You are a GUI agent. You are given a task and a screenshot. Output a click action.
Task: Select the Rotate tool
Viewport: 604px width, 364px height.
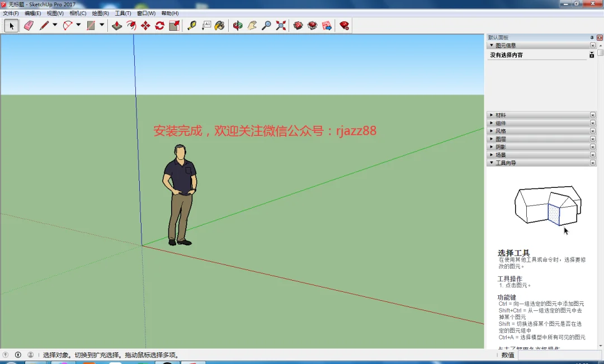160,26
